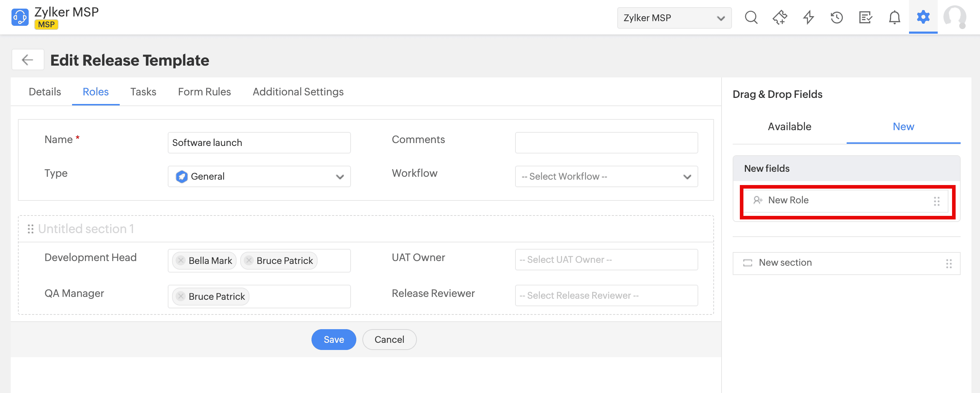Expand the Zylker MSP portal dropdown
The width and height of the screenshot is (980, 393).
click(x=674, y=18)
